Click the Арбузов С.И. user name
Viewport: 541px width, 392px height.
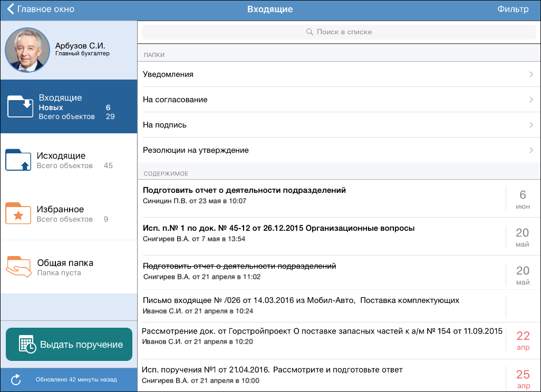pos(80,45)
